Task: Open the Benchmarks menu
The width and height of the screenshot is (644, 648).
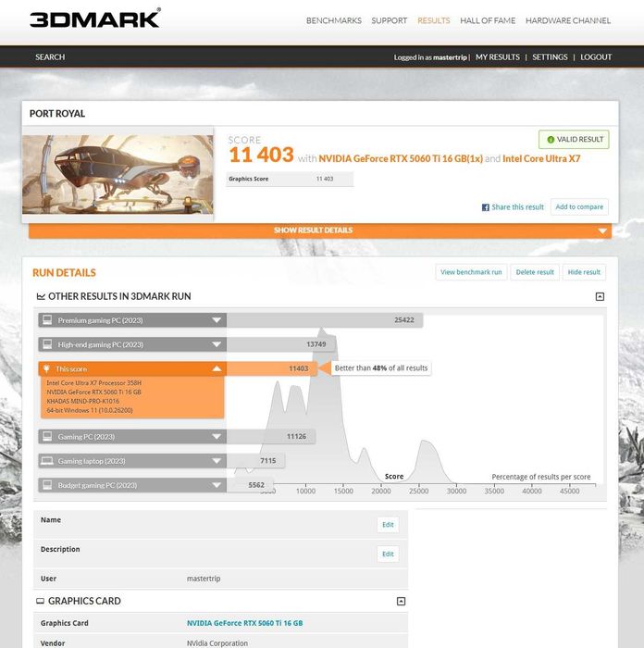Action: [x=334, y=20]
